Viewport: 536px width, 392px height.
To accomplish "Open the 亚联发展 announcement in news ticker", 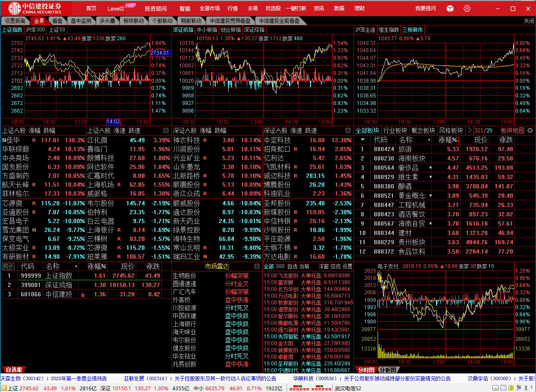I will pyautogui.click(x=200, y=378).
